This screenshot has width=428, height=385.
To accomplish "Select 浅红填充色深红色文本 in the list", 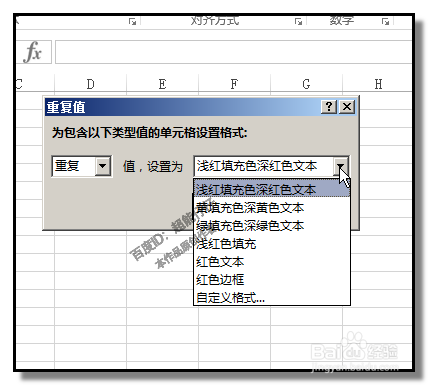I will click(272, 190).
